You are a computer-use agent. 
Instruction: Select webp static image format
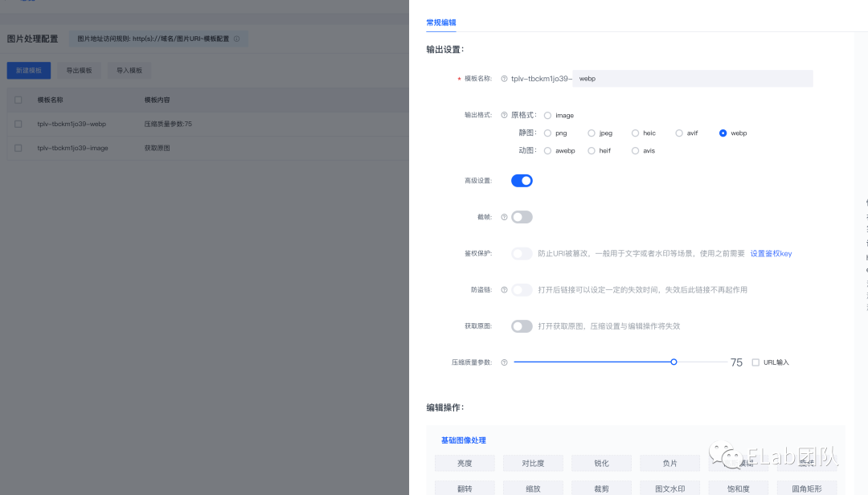click(x=723, y=133)
